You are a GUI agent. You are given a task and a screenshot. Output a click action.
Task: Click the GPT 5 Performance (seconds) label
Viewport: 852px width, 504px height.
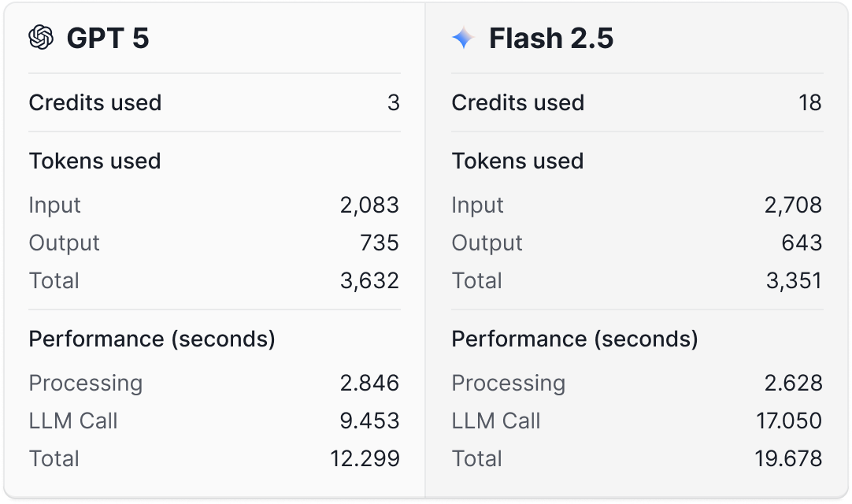coord(152,339)
